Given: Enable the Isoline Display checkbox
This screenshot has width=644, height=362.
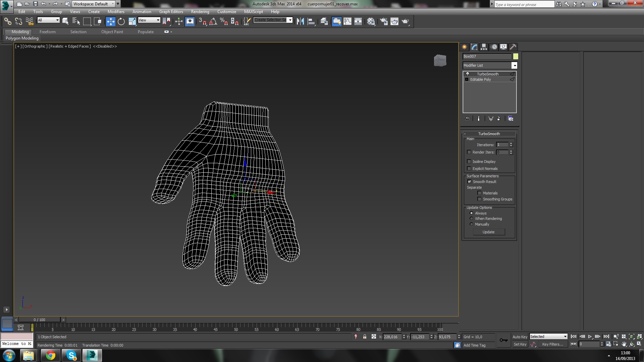Looking at the screenshot, I should coord(469,162).
